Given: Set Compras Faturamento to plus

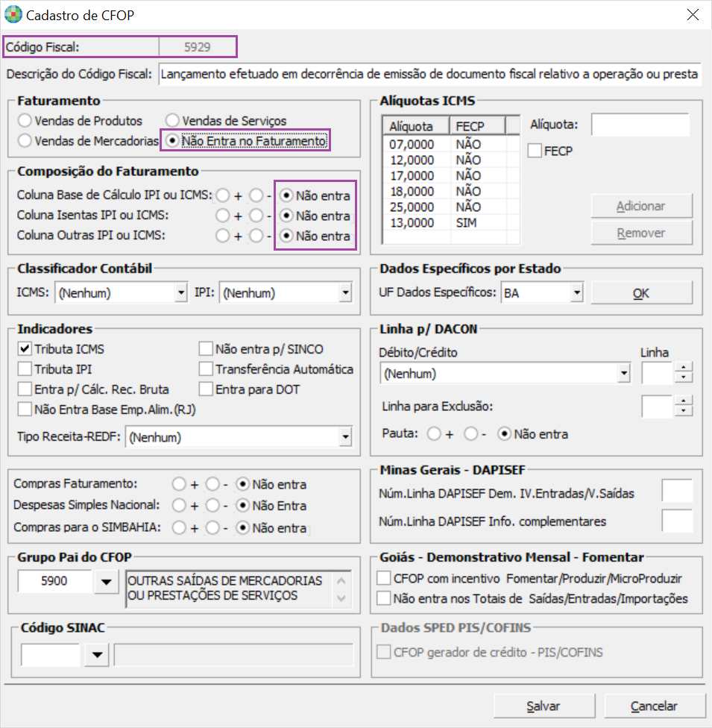Looking at the screenshot, I should pyautogui.click(x=179, y=484).
